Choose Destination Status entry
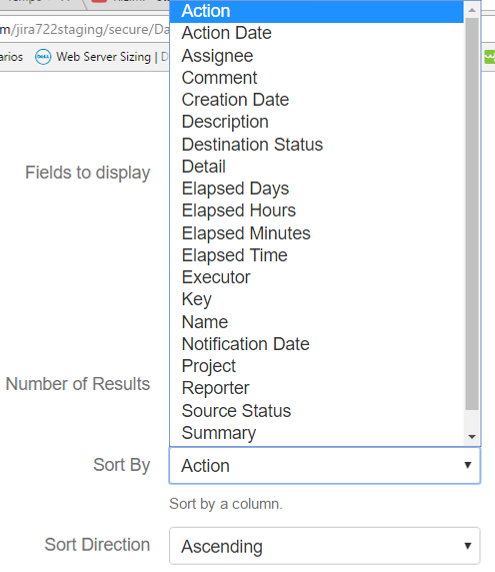 coord(317,144)
